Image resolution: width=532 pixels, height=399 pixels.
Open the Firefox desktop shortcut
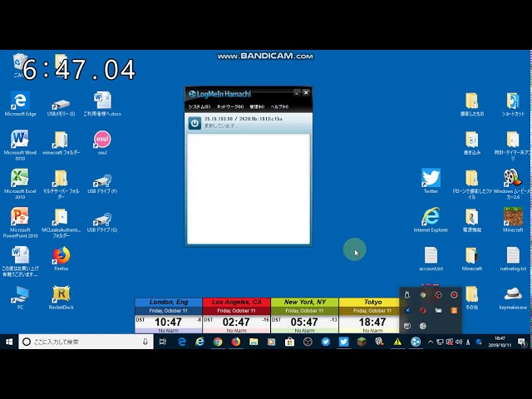click(61, 259)
